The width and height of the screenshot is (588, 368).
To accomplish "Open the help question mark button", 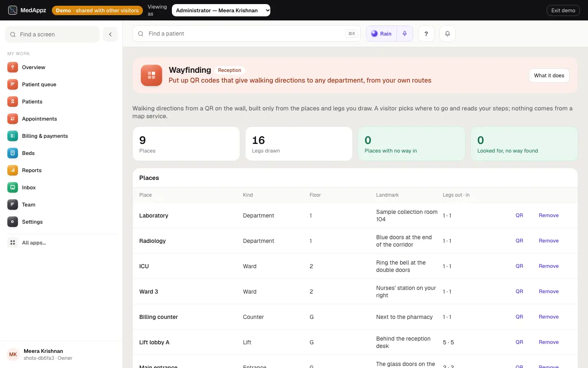I will click(426, 34).
